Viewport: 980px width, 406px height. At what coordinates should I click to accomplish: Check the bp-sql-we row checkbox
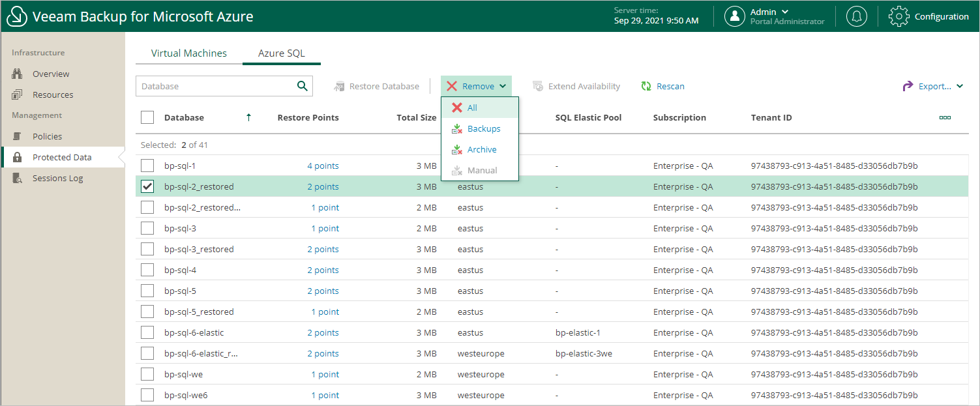(x=147, y=374)
